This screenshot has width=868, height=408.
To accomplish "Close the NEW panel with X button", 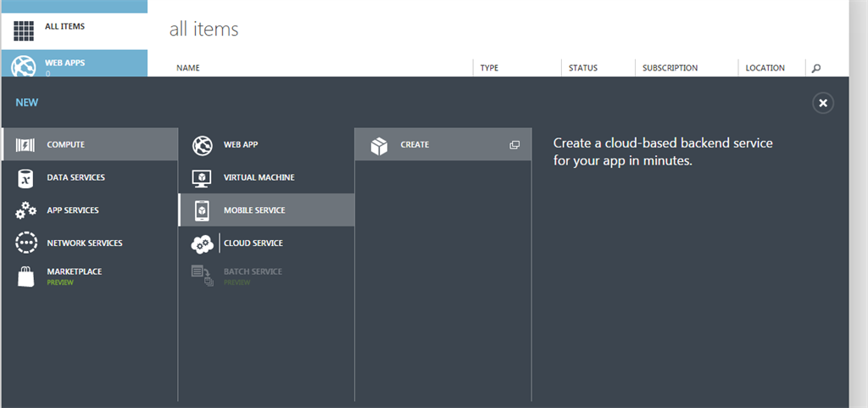I will (823, 103).
